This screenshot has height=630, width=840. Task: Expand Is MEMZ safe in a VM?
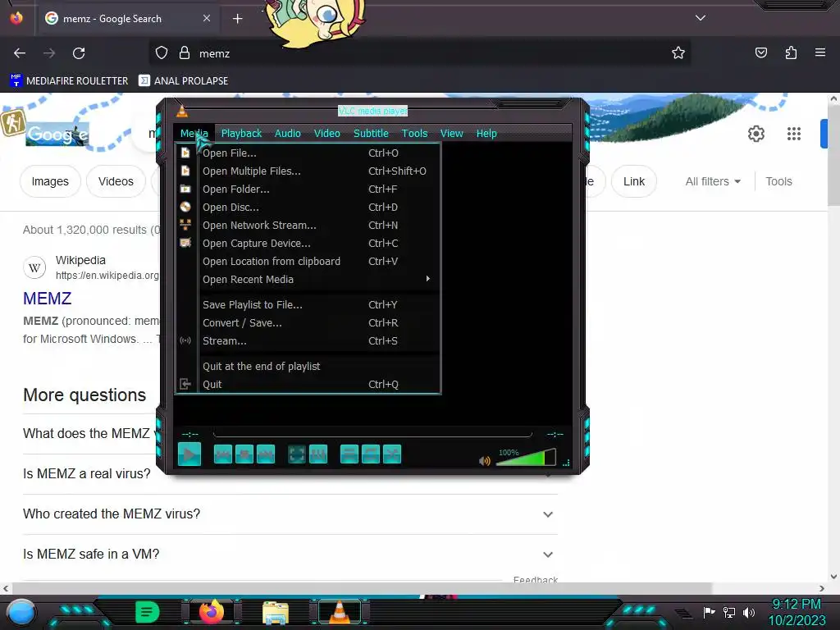click(x=290, y=555)
